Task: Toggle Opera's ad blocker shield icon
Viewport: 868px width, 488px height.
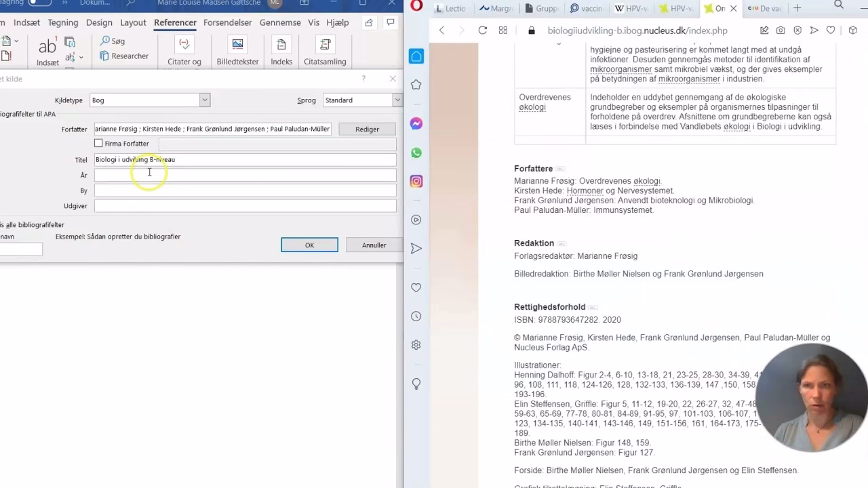Action: tap(797, 30)
